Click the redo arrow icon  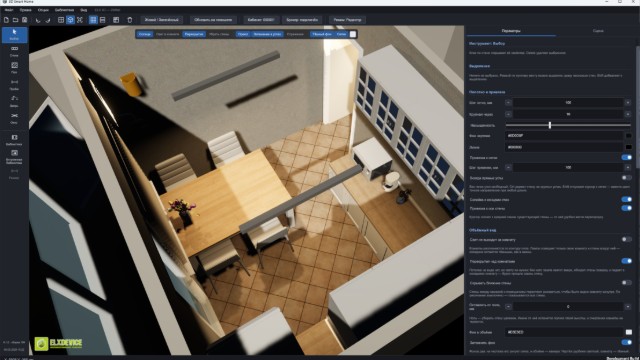pos(47,20)
